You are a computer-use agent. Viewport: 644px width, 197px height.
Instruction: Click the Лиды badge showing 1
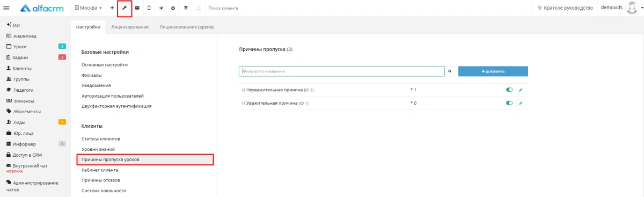coord(62,122)
